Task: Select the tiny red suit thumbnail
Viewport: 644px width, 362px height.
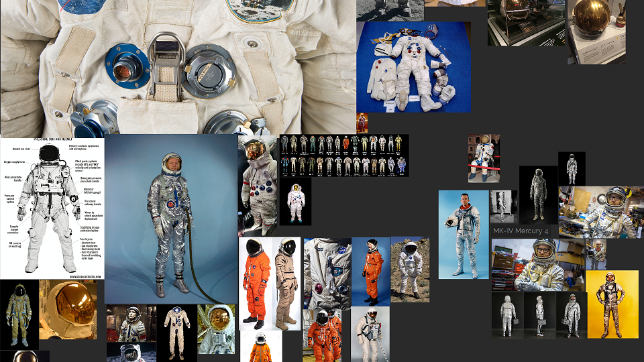Action: (362, 123)
